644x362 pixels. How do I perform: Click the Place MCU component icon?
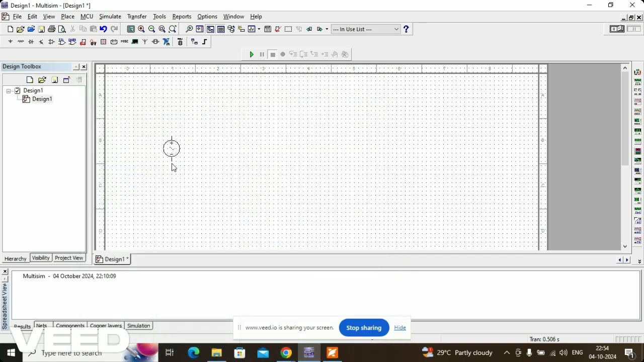(x=180, y=42)
